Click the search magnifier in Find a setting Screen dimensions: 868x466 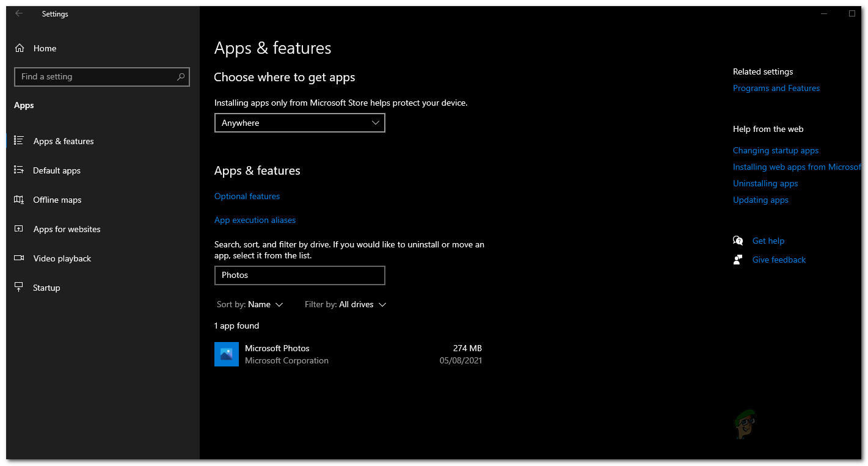181,77
